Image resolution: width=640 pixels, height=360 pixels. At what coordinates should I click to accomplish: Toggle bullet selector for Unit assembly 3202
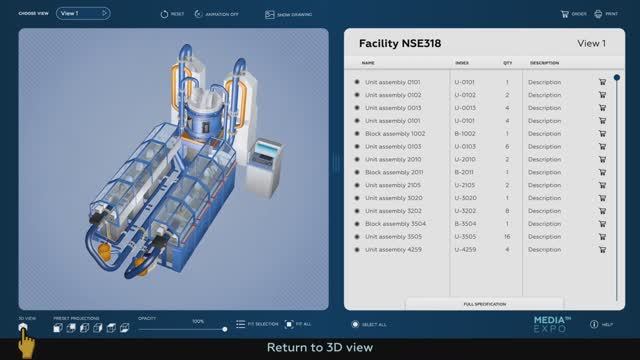coord(357,211)
